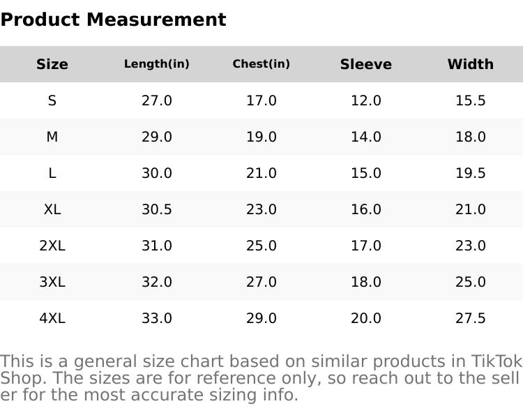Select the 2XL size row label
Screen dimensions: 523x420
[52, 246]
